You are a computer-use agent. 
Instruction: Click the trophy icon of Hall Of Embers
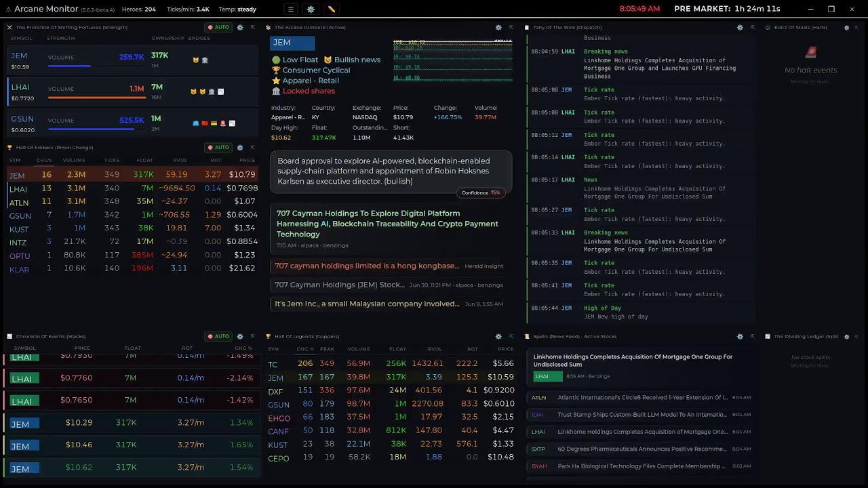pos(9,147)
